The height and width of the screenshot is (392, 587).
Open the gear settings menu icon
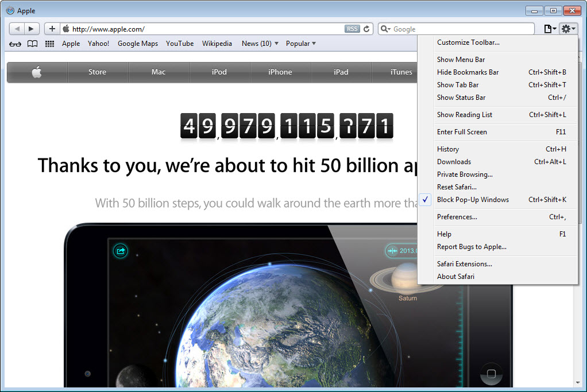pos(568,29)
